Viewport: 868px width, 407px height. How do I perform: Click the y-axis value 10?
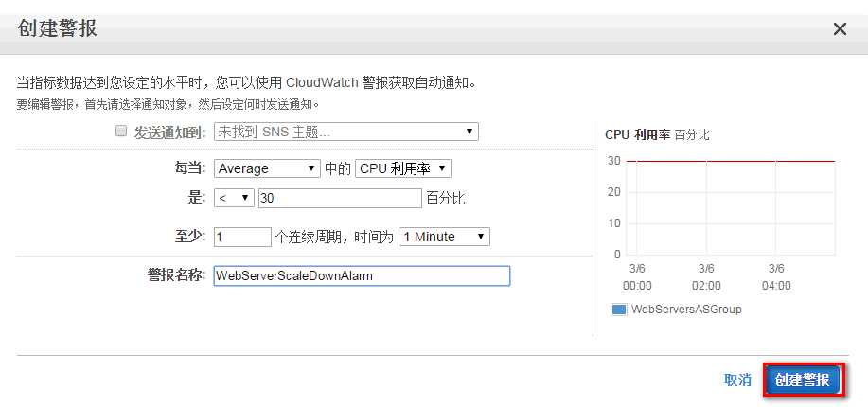pyautogui.click(x=614, y=223)
